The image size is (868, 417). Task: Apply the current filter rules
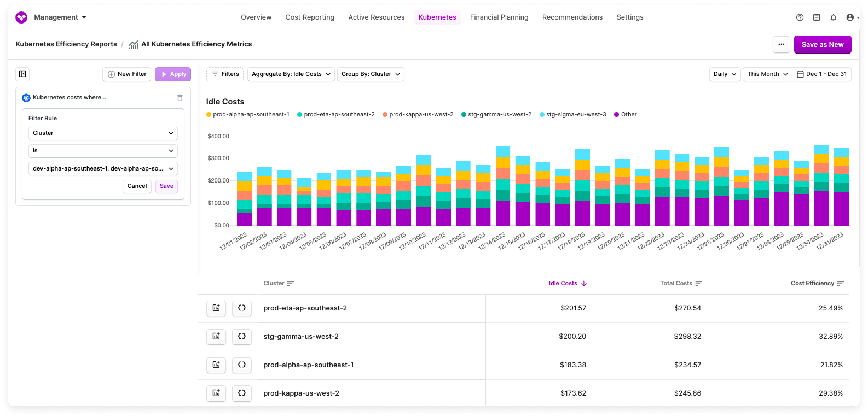pyautogui.click(x=173, y=74)
